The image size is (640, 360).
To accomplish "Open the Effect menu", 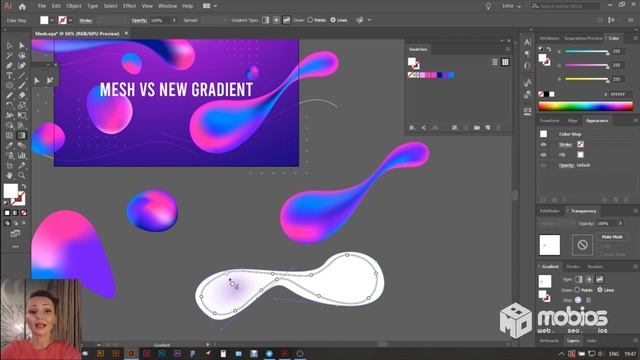I will coord(129,6).
